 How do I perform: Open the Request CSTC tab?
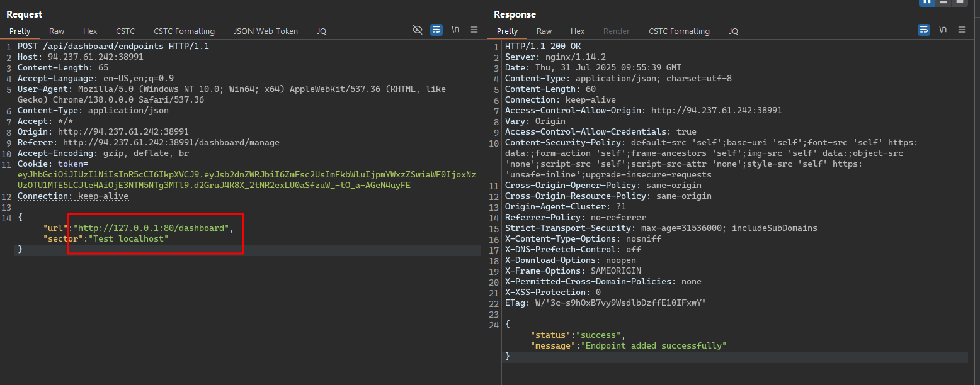point(125,31)
